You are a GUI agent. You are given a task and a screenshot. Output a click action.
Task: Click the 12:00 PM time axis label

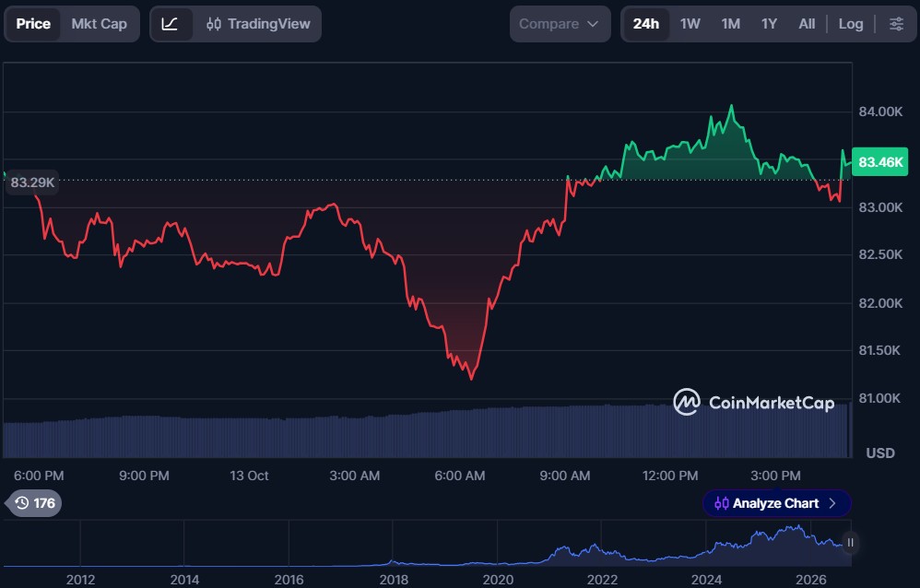[670, 476]
